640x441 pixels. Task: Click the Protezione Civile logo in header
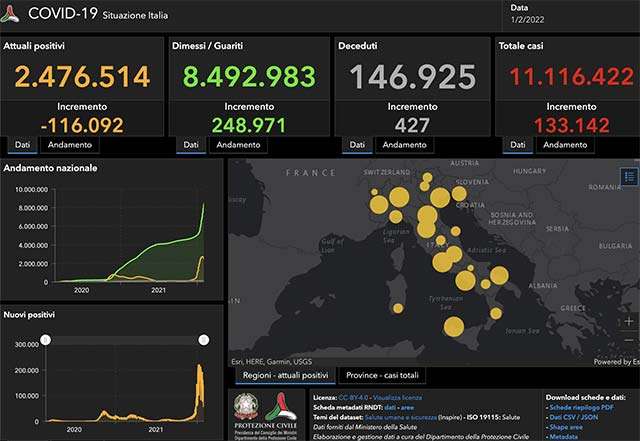[12, 14]
